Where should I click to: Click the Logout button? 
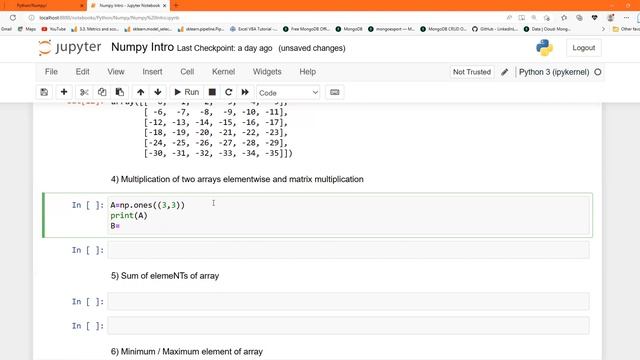[584, 48]
